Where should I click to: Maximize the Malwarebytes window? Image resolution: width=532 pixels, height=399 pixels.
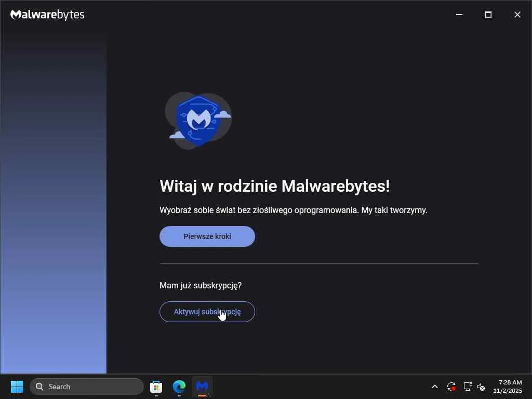click(488, 15)
